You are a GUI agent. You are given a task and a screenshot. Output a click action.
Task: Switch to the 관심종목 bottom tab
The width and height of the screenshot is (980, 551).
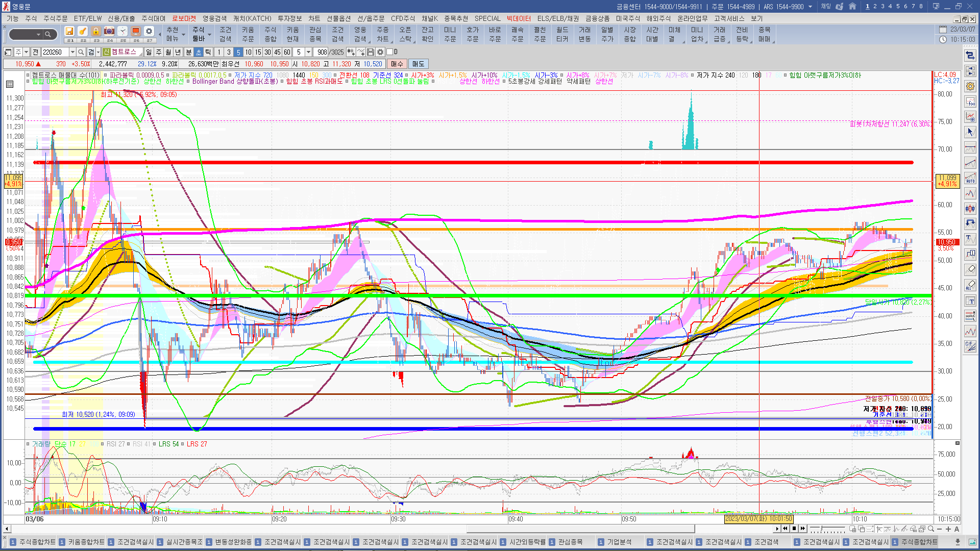coord(570,542)
